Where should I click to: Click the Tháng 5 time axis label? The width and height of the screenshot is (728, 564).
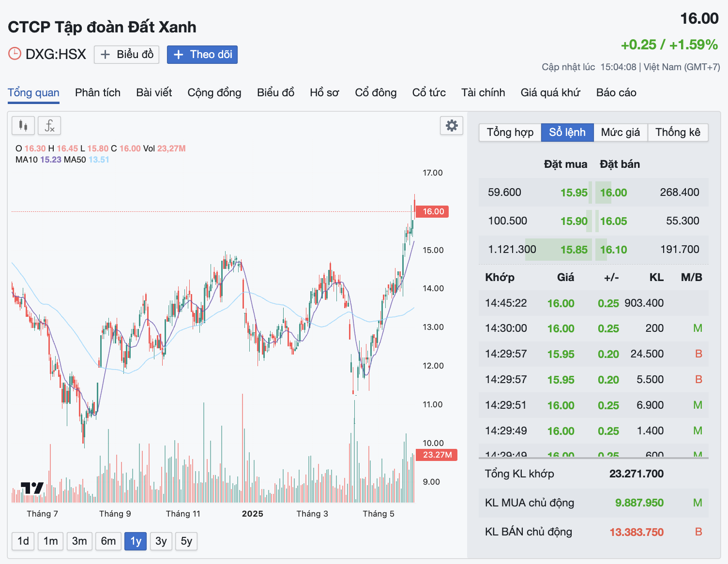(379, 514)
